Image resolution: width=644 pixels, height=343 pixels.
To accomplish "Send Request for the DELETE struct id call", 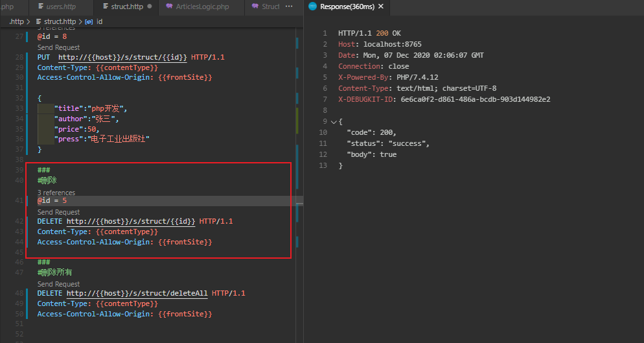I will pos(58,212).
